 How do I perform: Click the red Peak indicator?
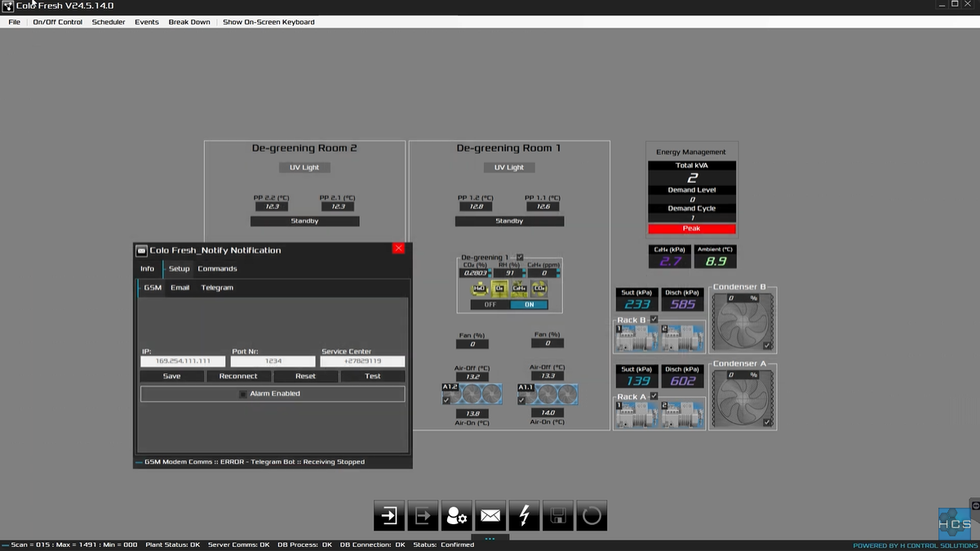click(692, 229)
